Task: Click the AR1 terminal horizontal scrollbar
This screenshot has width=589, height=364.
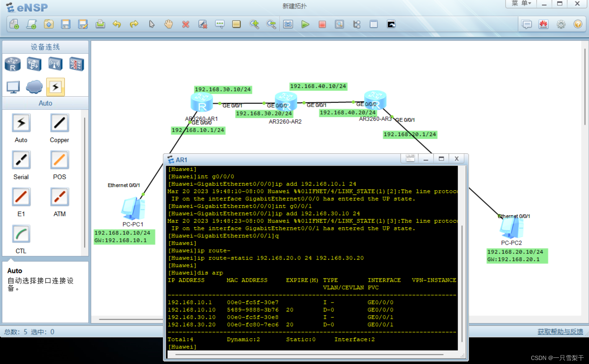Action: click(x=309, y=355)
